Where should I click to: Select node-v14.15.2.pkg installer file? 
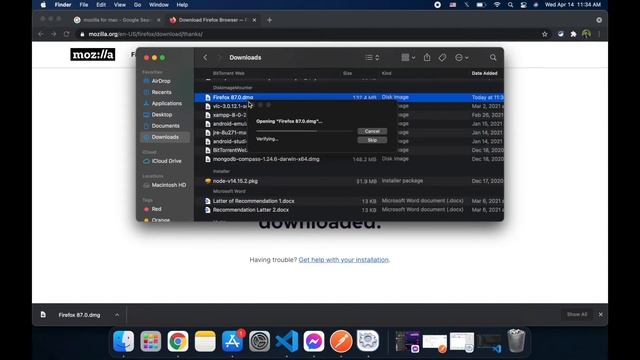[235, 181]
